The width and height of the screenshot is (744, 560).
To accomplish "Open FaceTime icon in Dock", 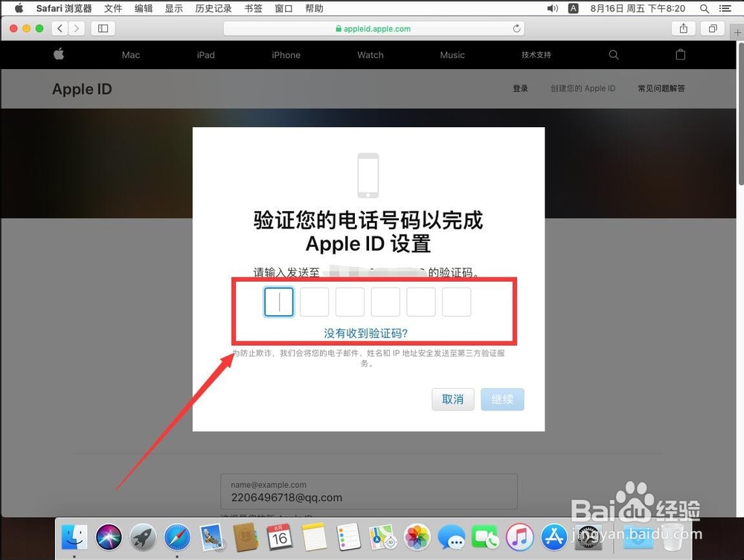I will tap(485, 537).
